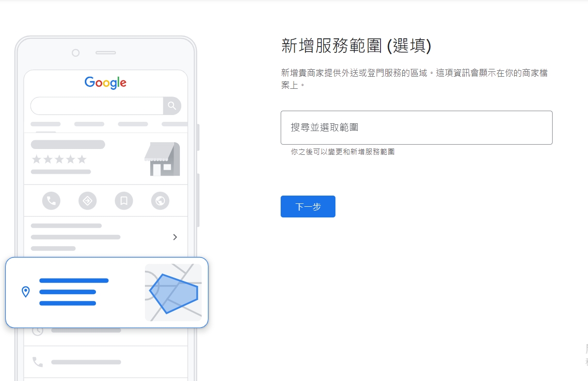Click the directions diamond icon

(88, 200)
